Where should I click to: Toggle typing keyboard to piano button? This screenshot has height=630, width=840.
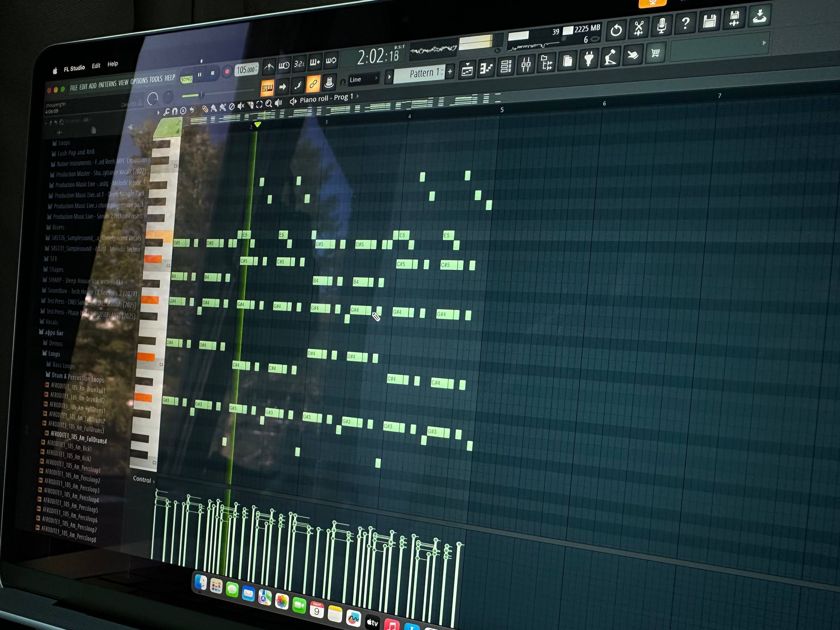(267, 89)
